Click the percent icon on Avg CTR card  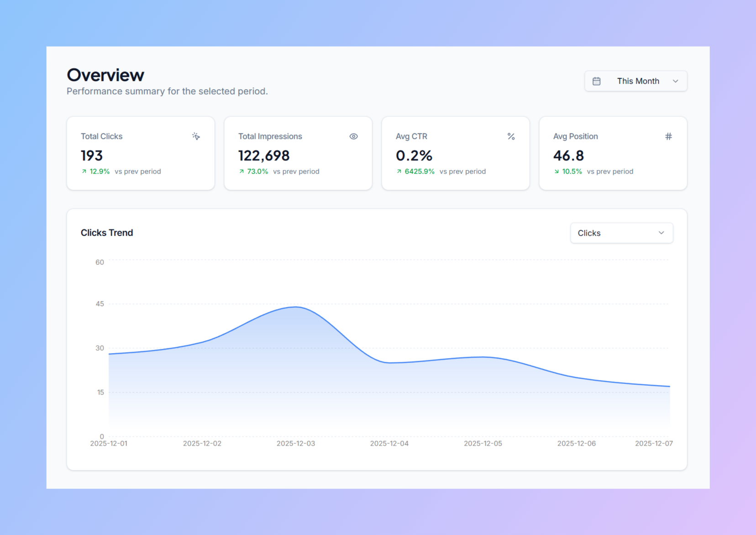(x=511, y=136)
